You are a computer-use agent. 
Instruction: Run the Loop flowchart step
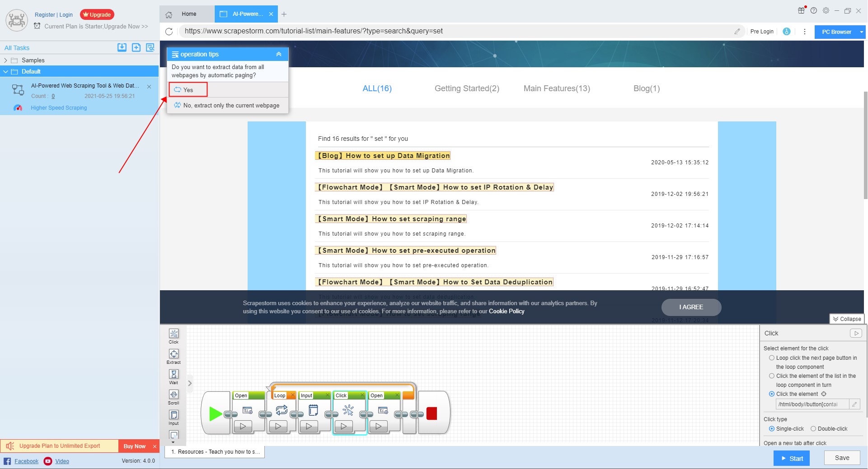pos(278,426)
